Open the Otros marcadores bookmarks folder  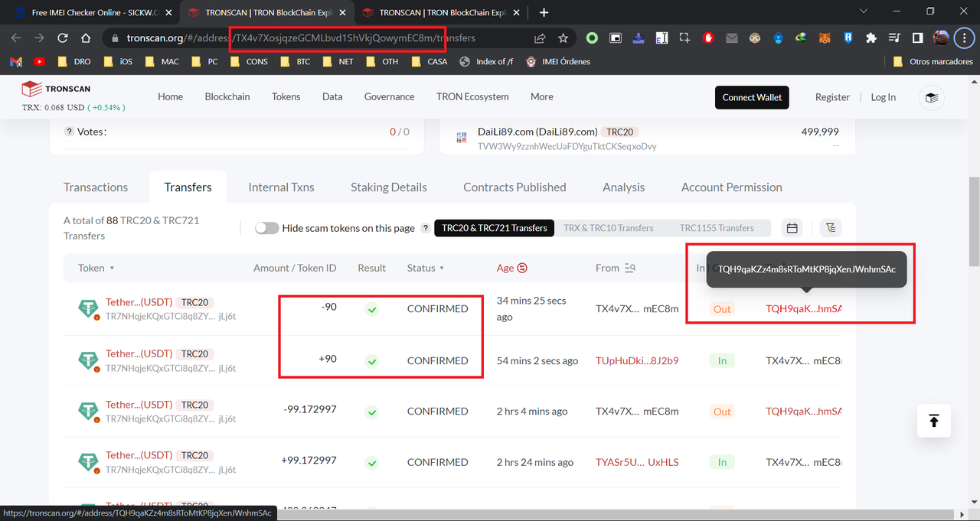coord(934,61)
